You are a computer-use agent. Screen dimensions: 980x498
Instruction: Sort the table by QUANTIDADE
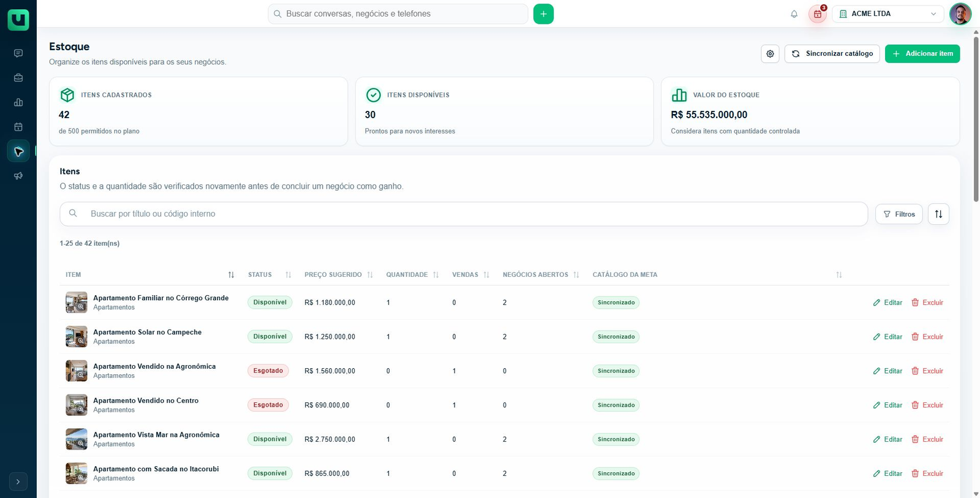436,275
